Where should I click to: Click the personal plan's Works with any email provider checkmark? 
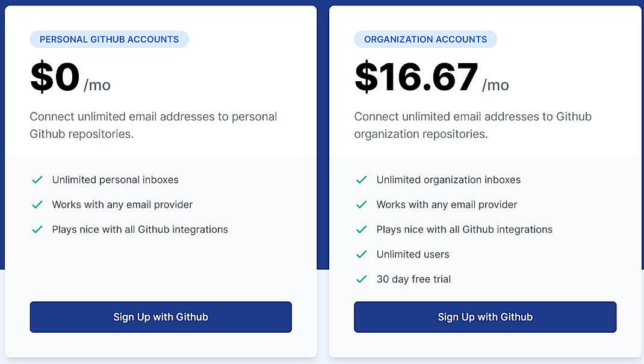pyautogui.click(x=37, y=205)
